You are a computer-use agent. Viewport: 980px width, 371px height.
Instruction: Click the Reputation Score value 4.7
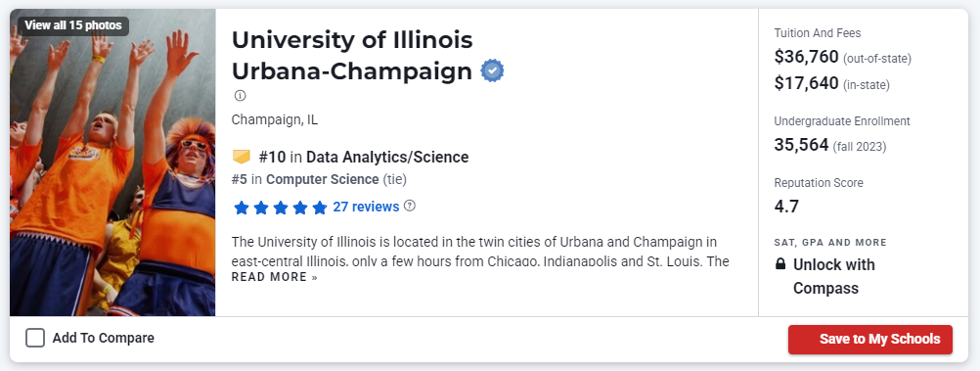pos(786,207)
